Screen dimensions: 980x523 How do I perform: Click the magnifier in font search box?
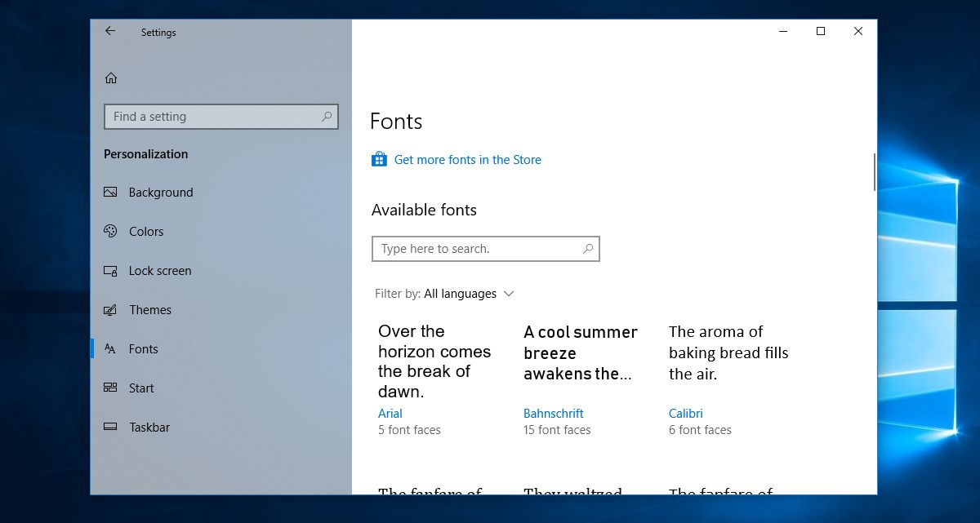click(x=588, y=249)
